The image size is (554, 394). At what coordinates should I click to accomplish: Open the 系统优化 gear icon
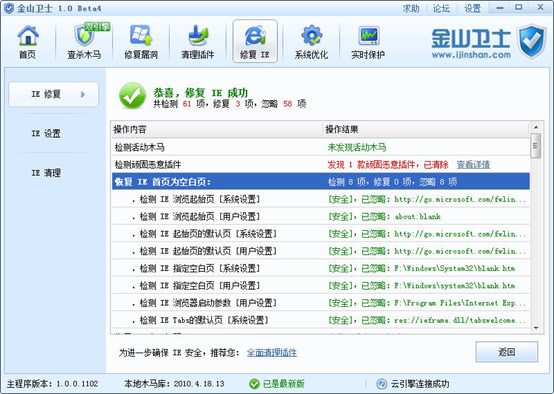[x=311, y=42]
